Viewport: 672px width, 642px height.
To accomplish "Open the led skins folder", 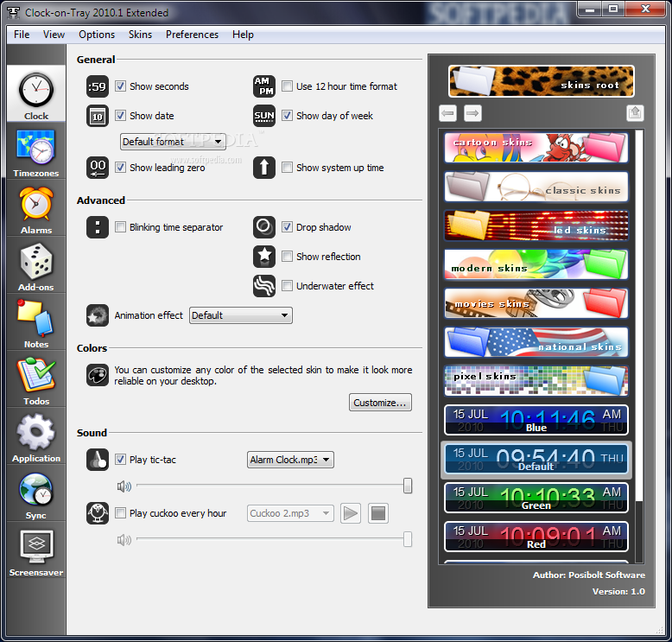I will (536, 226).
